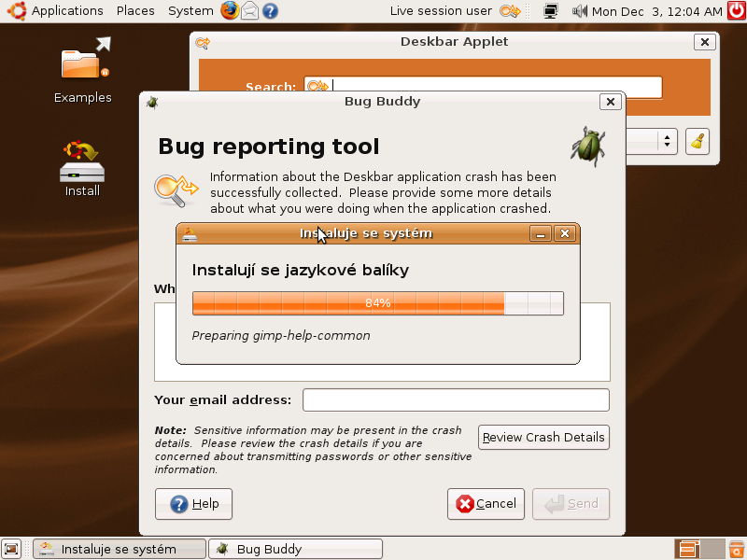
Task: Click the volume speaker icon
Action: (579, 11)
